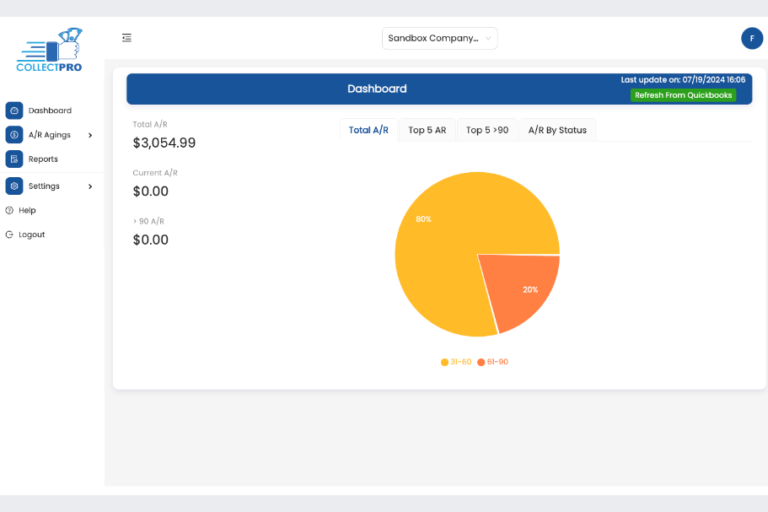Image resolution: width=768 pixels, height=512 pixels.
Task: Click the Reports sidebar icon
Action: pos(14,159)
